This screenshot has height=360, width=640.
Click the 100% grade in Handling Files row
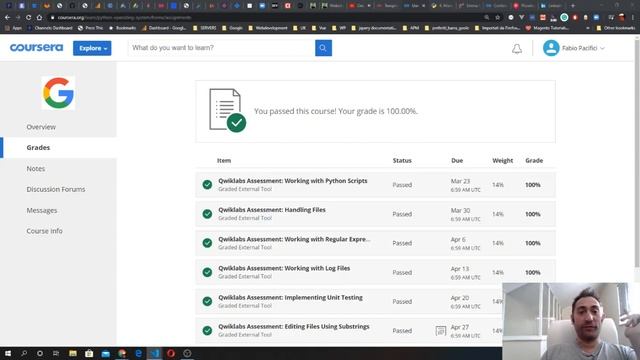[x=533, y=214]
